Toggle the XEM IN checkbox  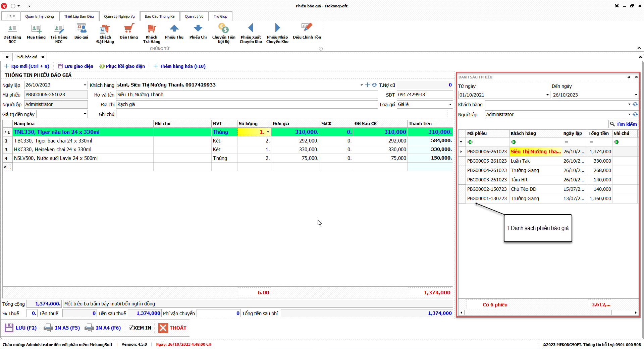[131, 328]
